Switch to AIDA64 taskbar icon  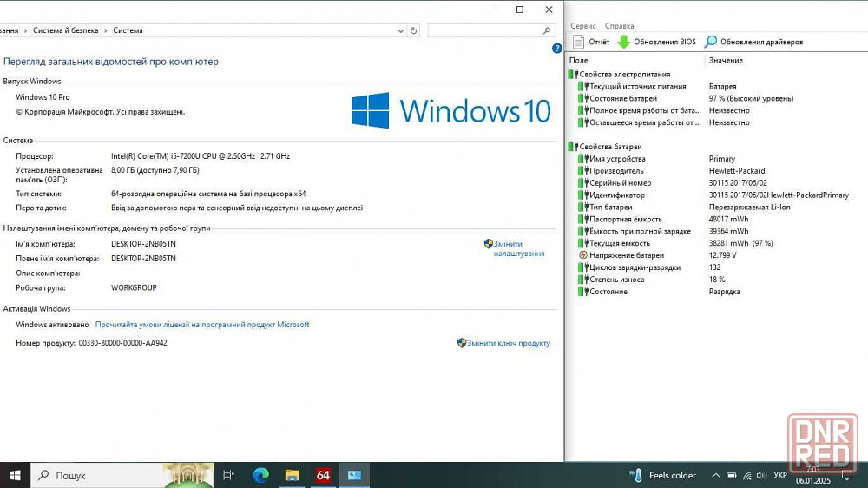tap(323, 475)
